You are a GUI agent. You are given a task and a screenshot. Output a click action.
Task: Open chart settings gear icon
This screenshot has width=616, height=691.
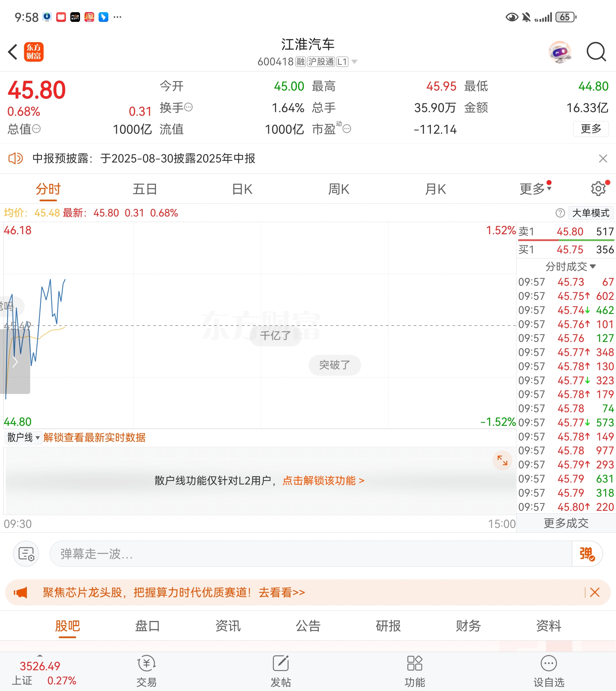point(598,189)
